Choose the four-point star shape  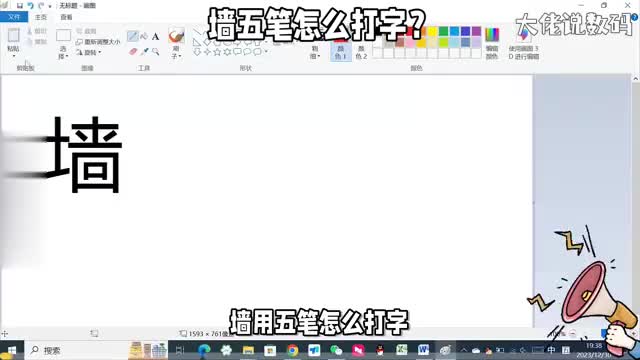[x=207, y=52]
